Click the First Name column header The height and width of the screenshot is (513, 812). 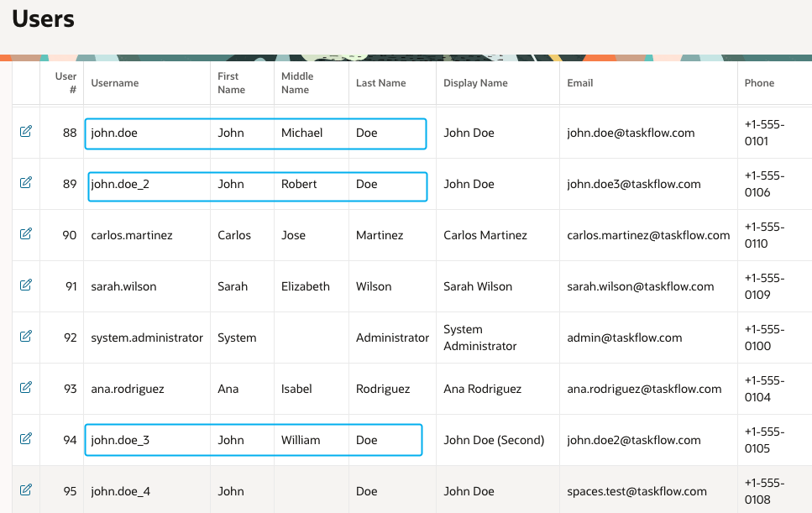pyautogui.click(x=231, y=83)
